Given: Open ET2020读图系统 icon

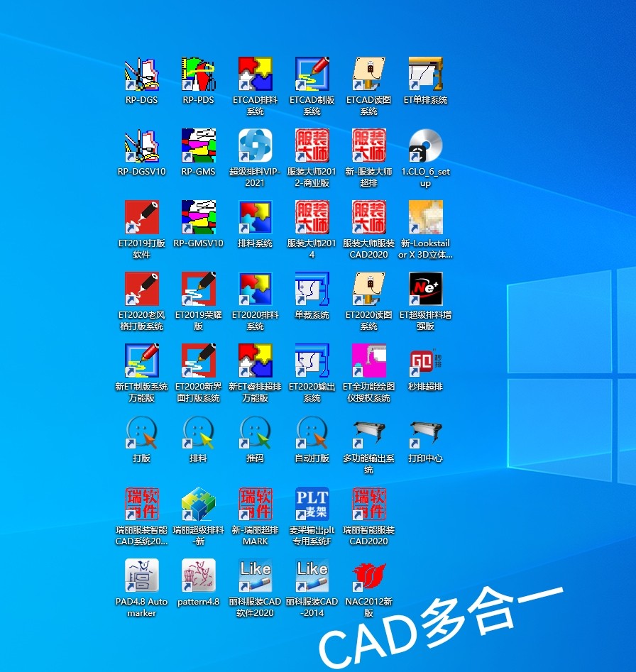Looking at the screenshot, I should tap(368, 288).
